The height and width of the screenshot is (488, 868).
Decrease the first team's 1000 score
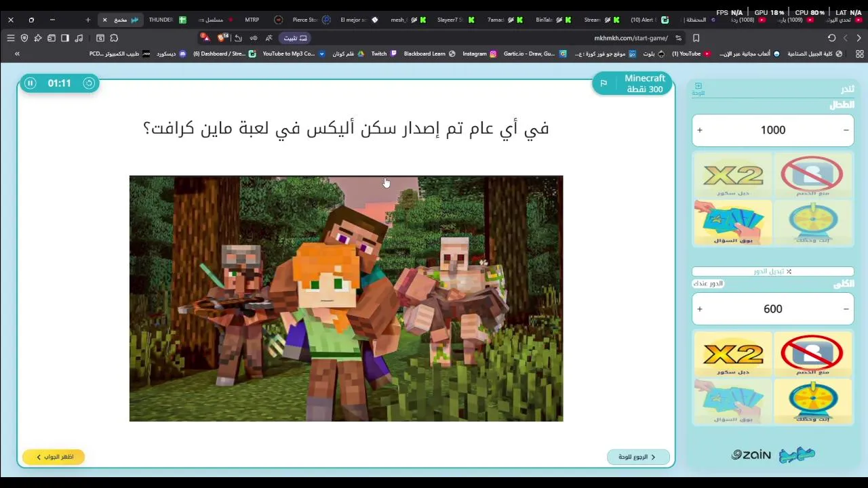pyautogui.click(x=846, y=130)
